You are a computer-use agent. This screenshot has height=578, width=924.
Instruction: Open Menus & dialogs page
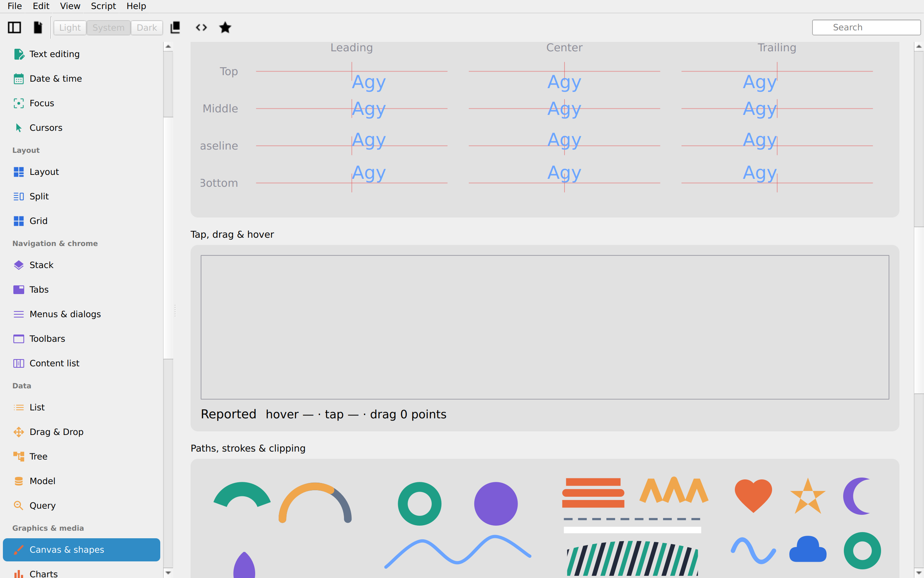pyautogui.click(x=81, y=314)
